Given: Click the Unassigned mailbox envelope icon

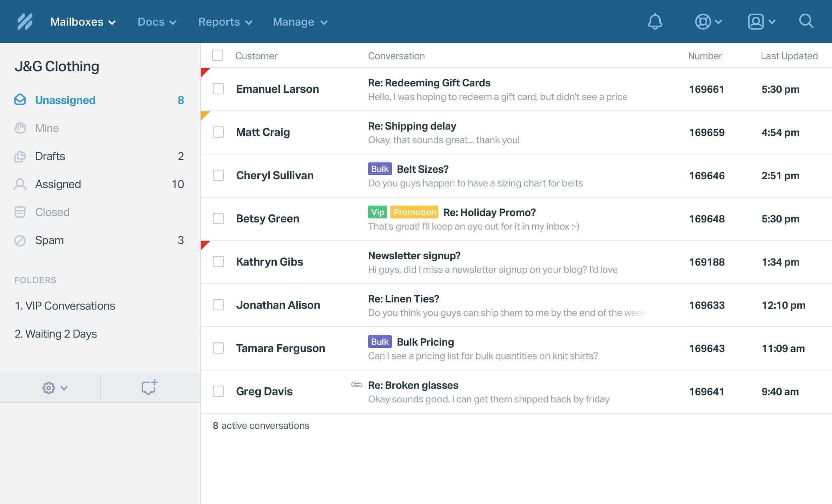Looking at the screenshot, I should [20, 100].
